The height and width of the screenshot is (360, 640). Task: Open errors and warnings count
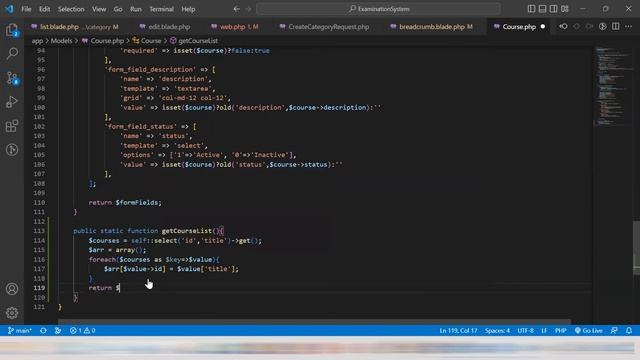82,331
